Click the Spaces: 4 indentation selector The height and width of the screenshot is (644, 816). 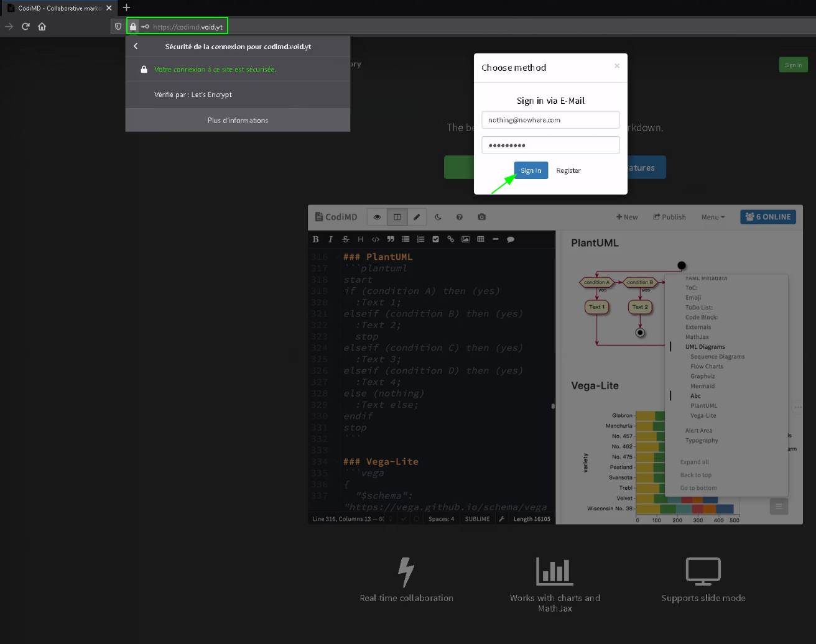click(441, 519)
